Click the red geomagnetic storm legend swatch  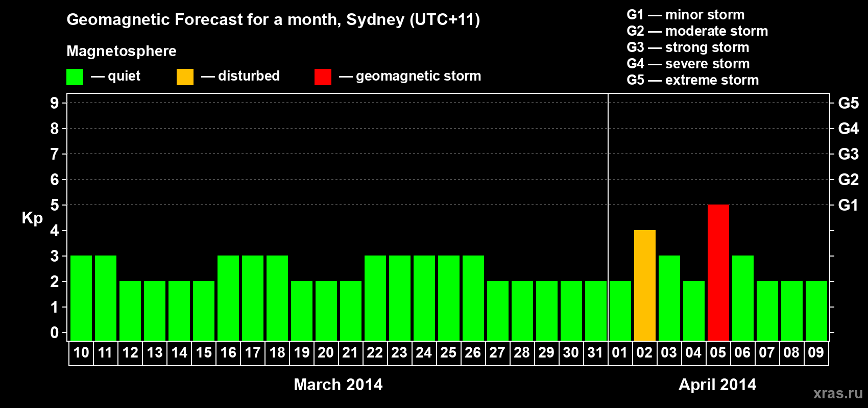click(x=323, y=77)
